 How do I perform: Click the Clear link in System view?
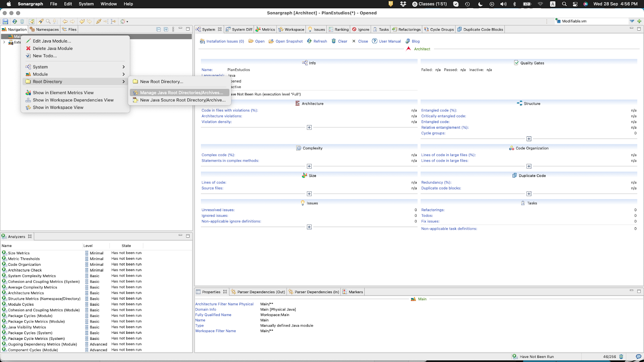(x=339, y=41)
